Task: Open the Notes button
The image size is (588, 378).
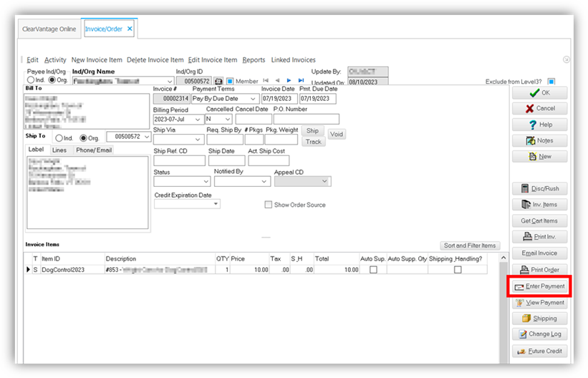Action: [539, 140]
